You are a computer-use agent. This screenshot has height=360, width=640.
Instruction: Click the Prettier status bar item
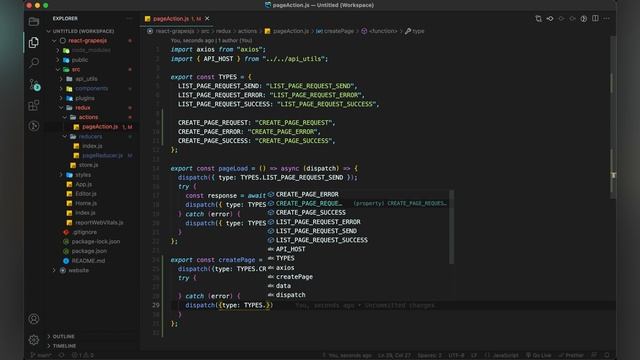[x=571, y=355]
